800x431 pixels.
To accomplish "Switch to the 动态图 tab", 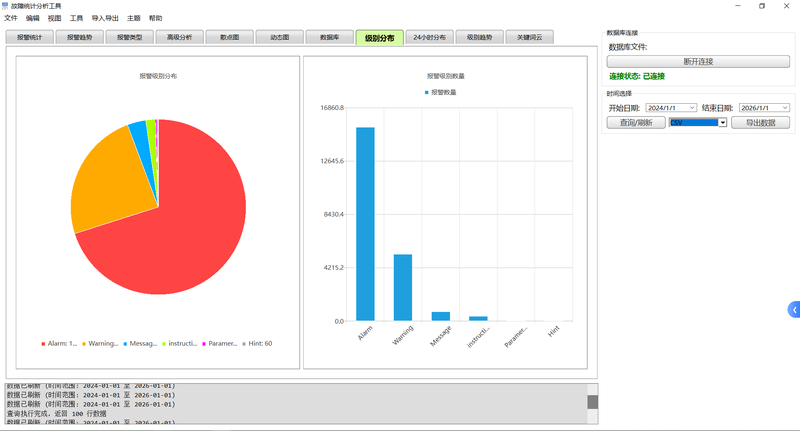I will click(x=280, y=37).
